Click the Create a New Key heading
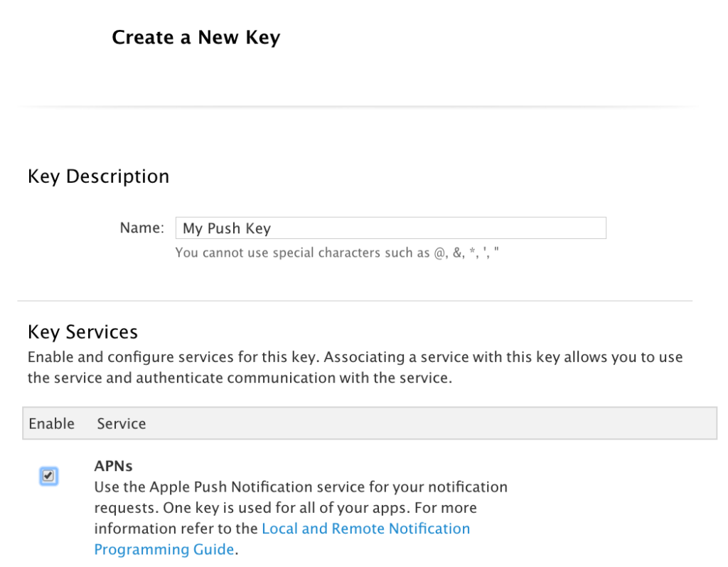Screen dimensions: 728x567 (196, 38)
